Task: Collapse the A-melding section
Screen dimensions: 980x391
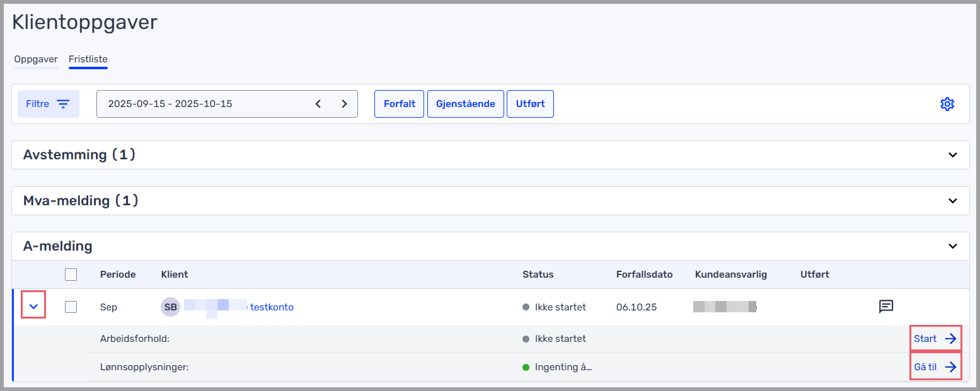Action: pos(952,246)
